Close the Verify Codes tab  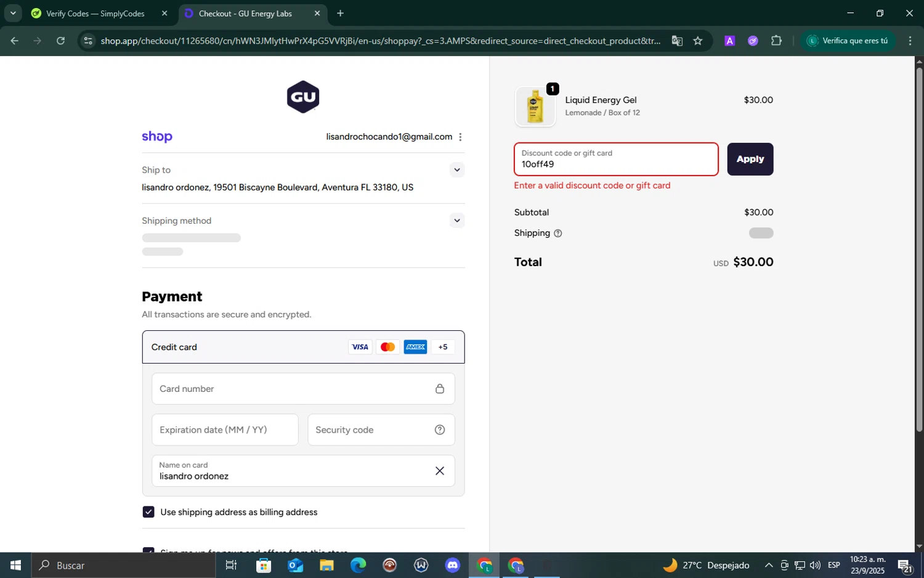coord(164,14)
